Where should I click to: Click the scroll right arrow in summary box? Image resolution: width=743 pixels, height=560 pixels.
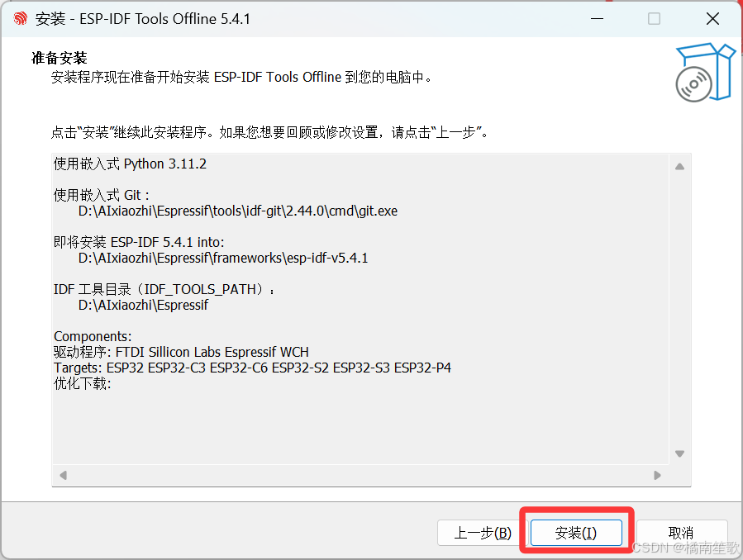657,475
